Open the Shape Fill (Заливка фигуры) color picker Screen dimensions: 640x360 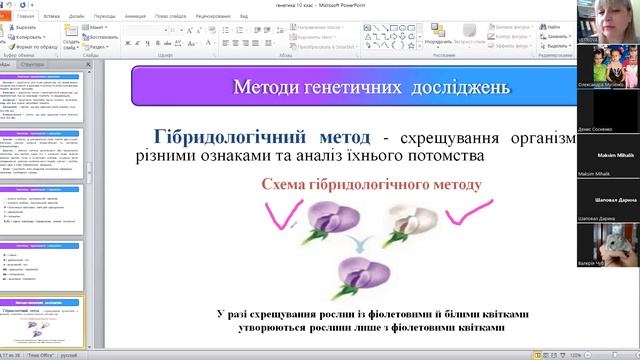[510, 27]
